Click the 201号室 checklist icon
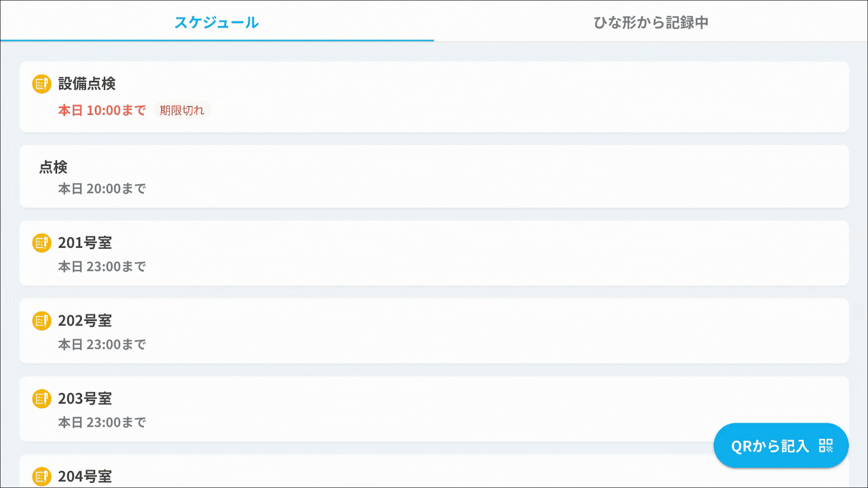This screenshot has width=868, height=488. (42, 243)
